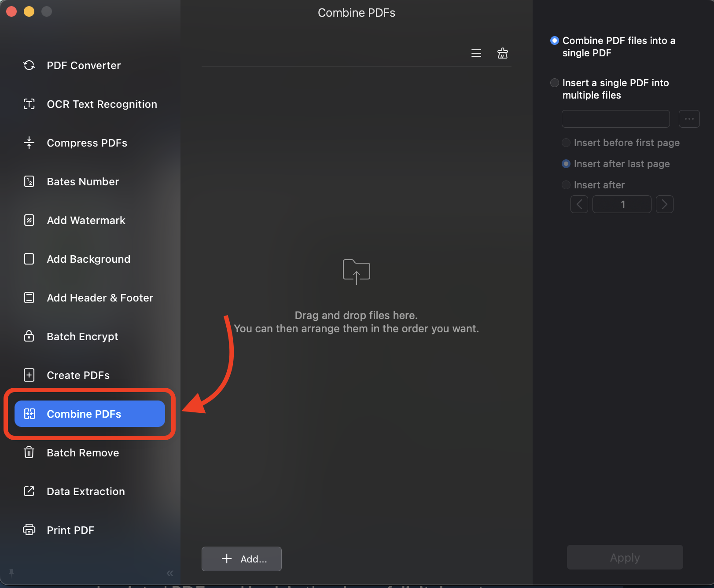Select the PDF Converter tool
Screen dimensions: 714x588
click(83, 65)
